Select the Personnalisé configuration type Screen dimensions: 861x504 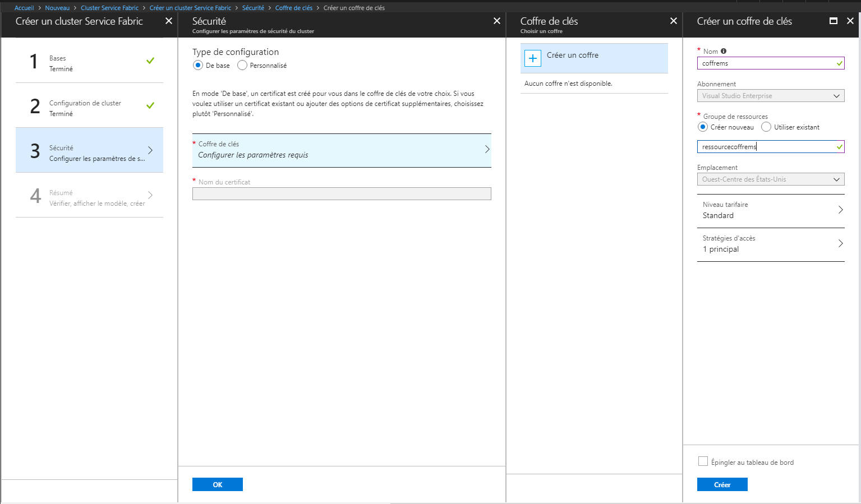pos(242,66)
